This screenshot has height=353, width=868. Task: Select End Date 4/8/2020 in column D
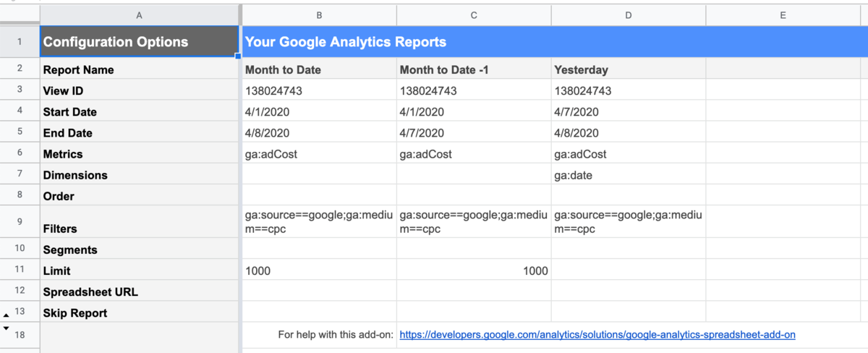629,132
